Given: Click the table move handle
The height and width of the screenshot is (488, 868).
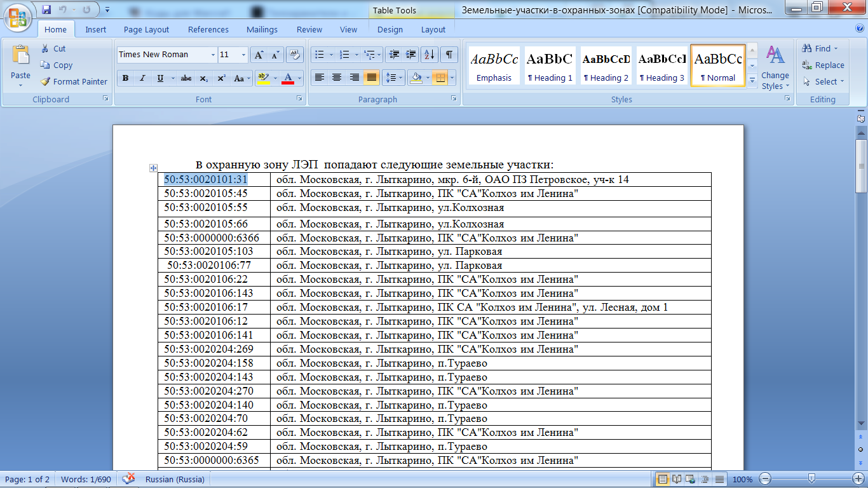Looking at the screenshot, I should point(153,168).
